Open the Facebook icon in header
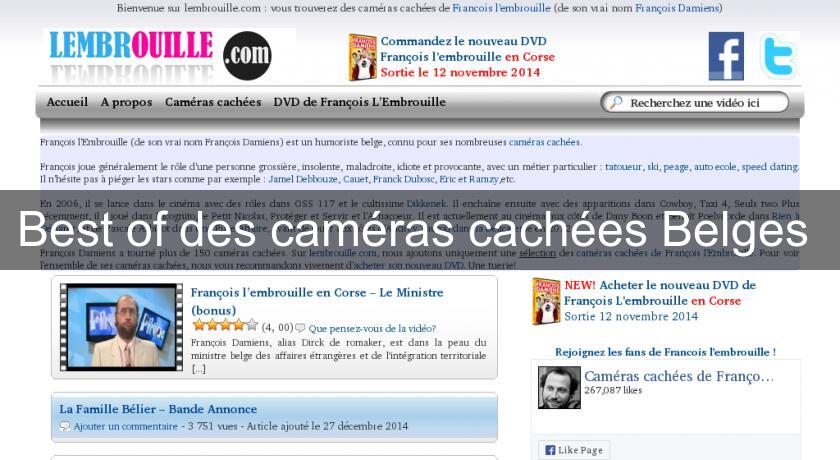This screenshot has height=460, width=840. coord(726,56)
